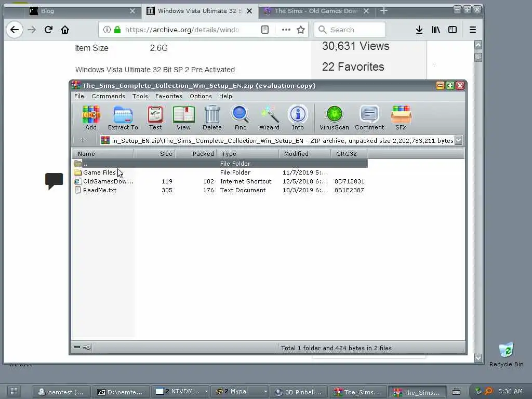
Task: Sort file list by Name column
Action: [x=102, y=154]
